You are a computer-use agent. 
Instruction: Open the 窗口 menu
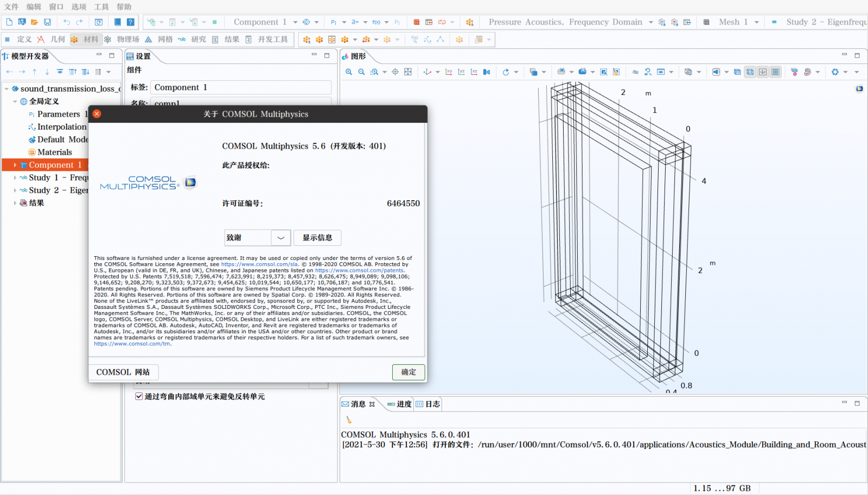56,7
